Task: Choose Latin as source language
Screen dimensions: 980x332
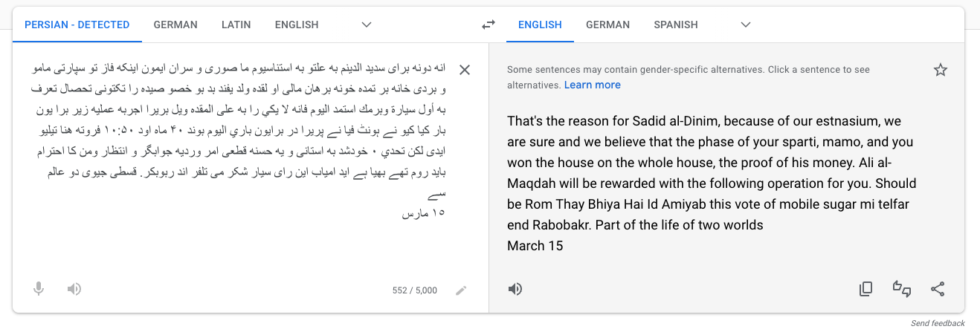Action: coord(236,25)
